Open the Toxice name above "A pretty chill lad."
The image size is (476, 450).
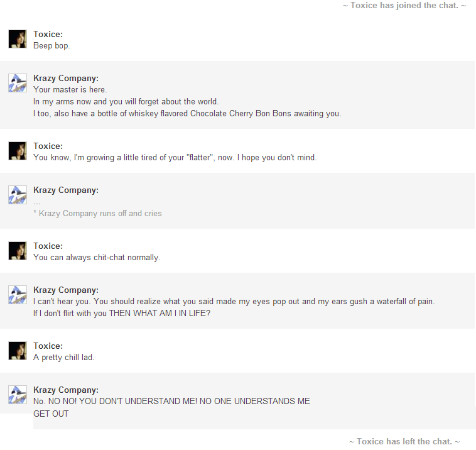point(48,346)
